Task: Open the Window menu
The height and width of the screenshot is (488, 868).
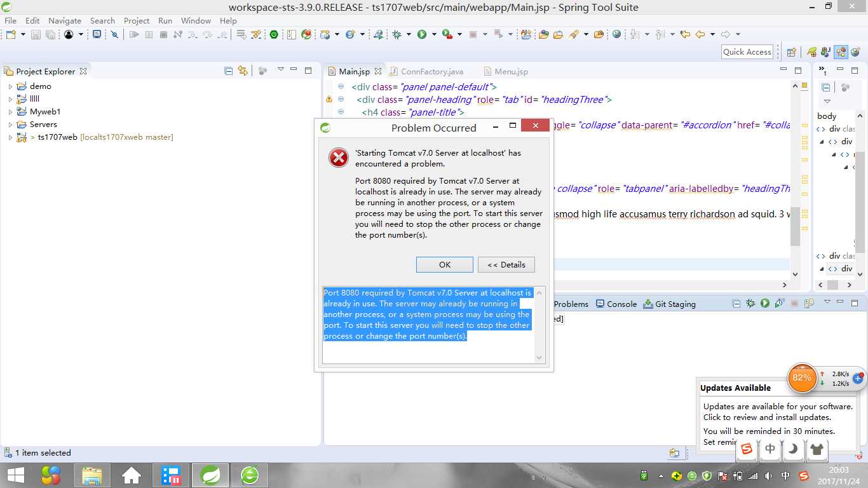Action: (196, 20)
